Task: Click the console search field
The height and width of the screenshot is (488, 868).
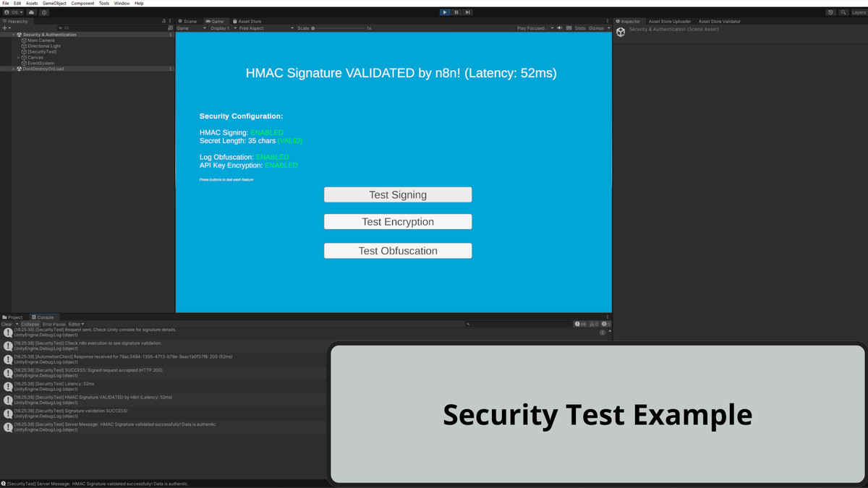Action: point(517,324)
